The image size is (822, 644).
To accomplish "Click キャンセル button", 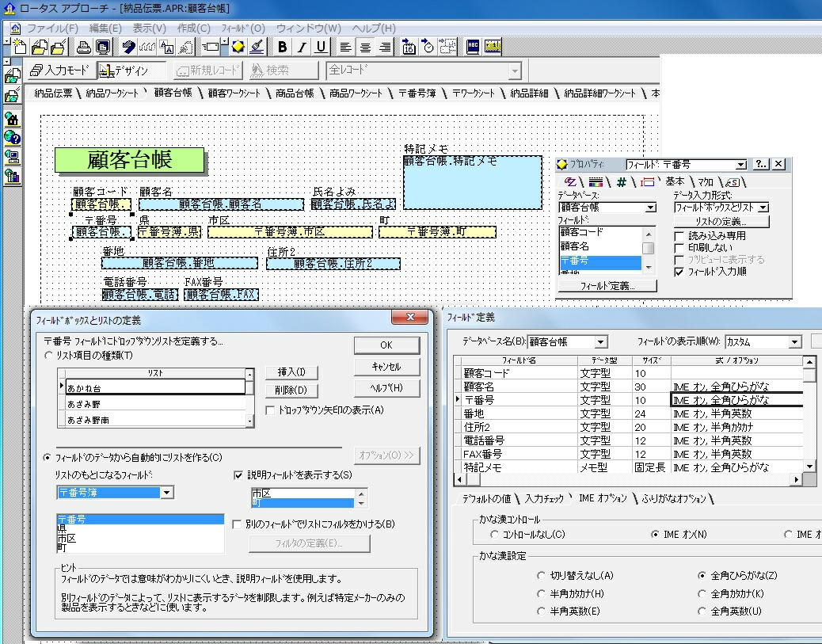I will (386, 367).
